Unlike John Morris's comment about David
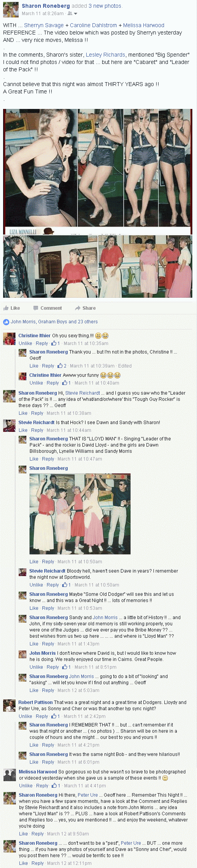 tap(36, 667)
